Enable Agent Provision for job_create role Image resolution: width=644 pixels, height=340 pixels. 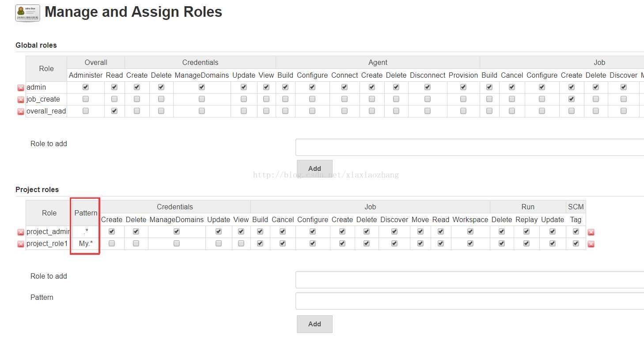(463, 99)
